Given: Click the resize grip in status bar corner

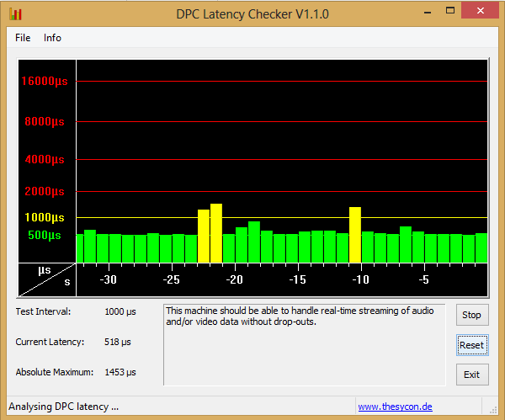Looking at the screenshot, I should 493,409.
